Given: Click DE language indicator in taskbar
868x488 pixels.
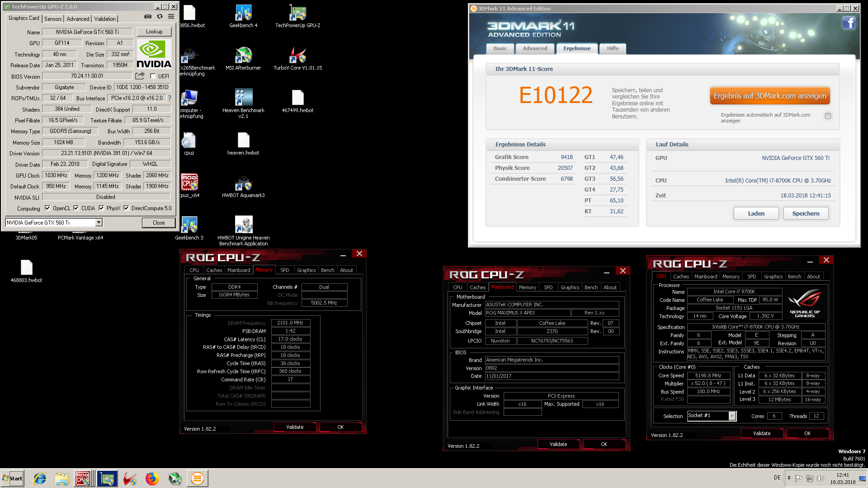Looking at the screenshot, I should (x=777, y=478).
